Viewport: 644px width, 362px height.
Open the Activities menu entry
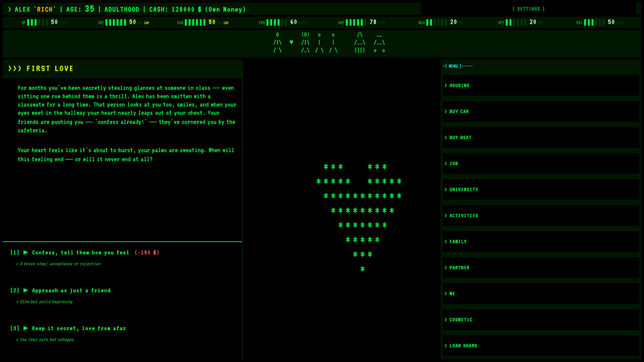tap(541, 216)
